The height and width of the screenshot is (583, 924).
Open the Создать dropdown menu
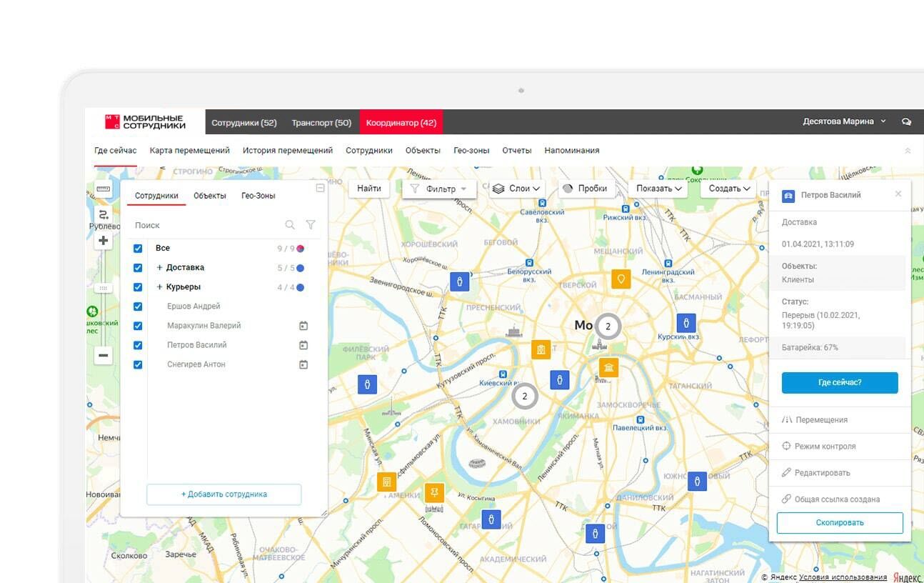pyautogui.click(x=729, y=189)
